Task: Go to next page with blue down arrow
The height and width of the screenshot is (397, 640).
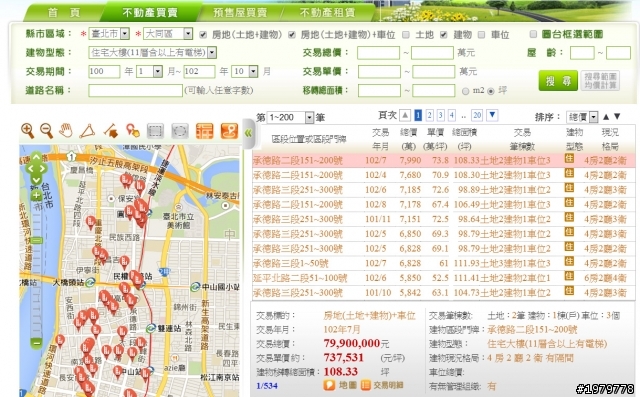Action: tap(493, 115)
